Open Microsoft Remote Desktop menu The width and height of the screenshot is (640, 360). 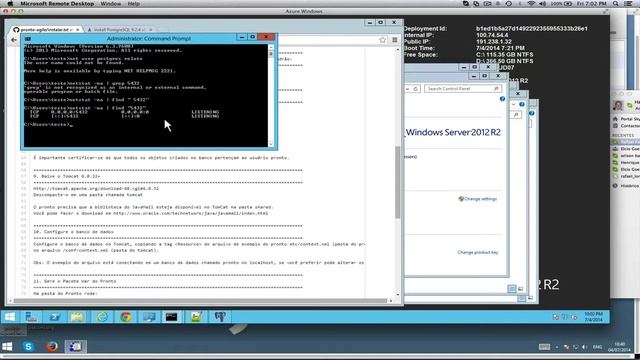point(57,4)
